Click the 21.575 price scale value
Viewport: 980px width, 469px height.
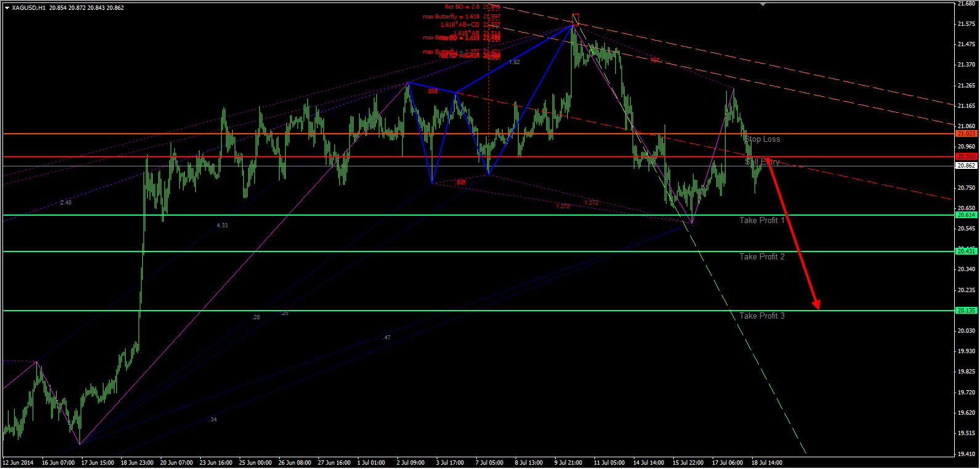pyautogui.click(x=966, y=24)
